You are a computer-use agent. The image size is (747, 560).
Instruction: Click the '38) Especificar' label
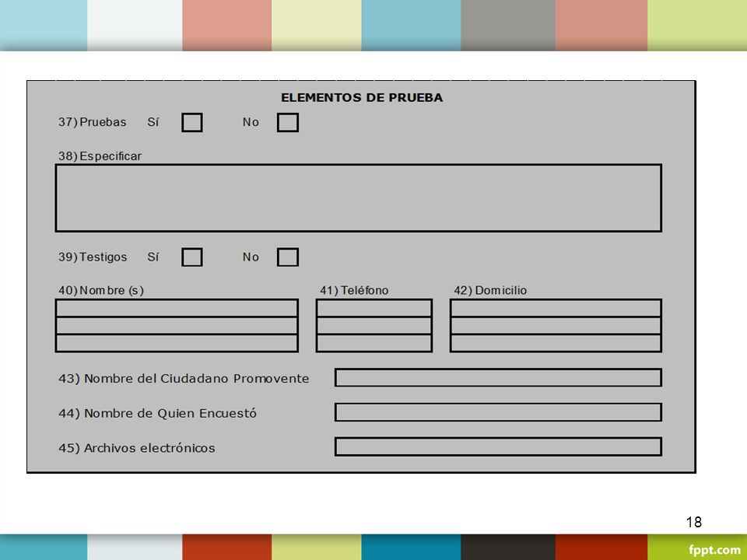(100, 156)
